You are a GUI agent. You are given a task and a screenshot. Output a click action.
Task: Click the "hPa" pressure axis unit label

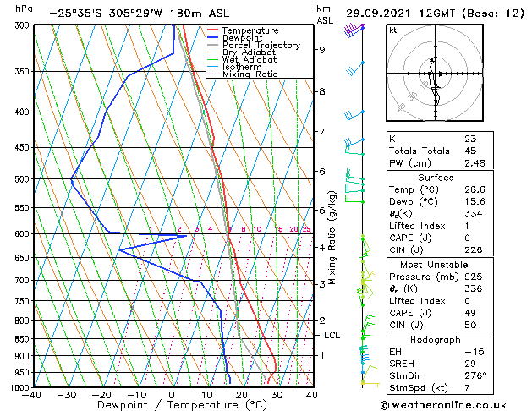pyautogui.click(x=24, y=8)
